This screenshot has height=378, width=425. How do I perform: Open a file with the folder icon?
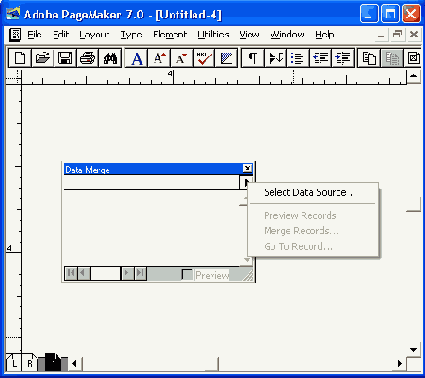(43, 58)
